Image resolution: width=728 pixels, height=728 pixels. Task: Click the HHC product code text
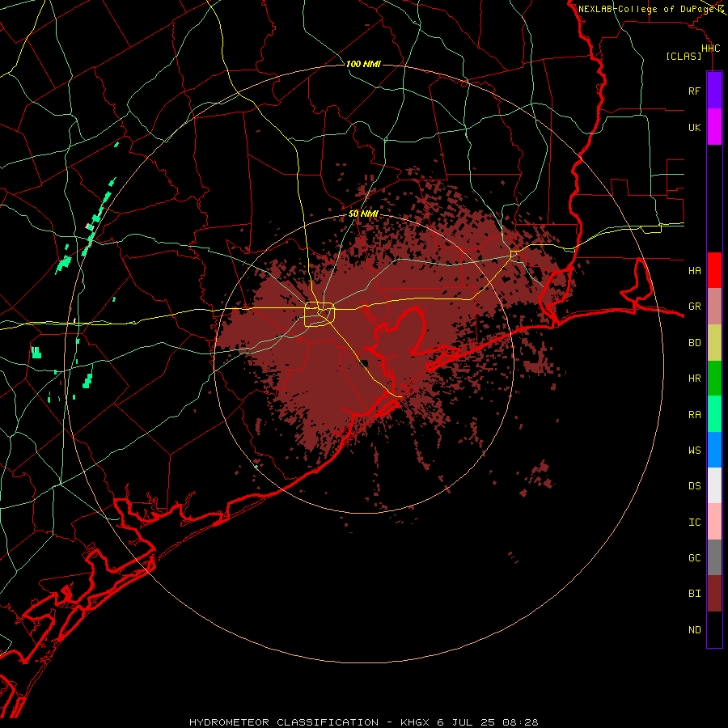tap(710, 49)
